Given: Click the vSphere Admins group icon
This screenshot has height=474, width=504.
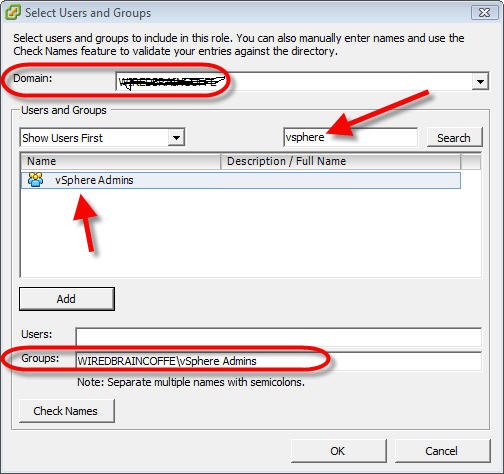Looking at the screenshot, I should point(36,180).
